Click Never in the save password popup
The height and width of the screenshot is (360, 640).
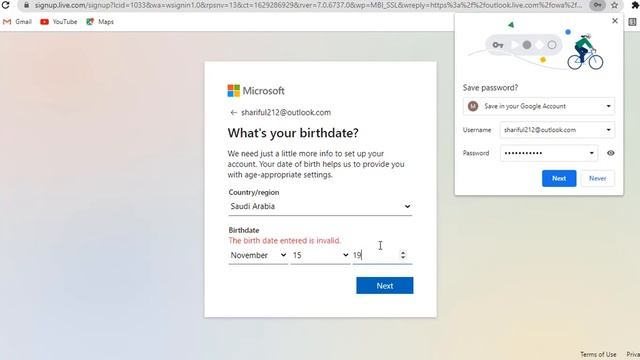pyautogui.click(x=598, y=178)
